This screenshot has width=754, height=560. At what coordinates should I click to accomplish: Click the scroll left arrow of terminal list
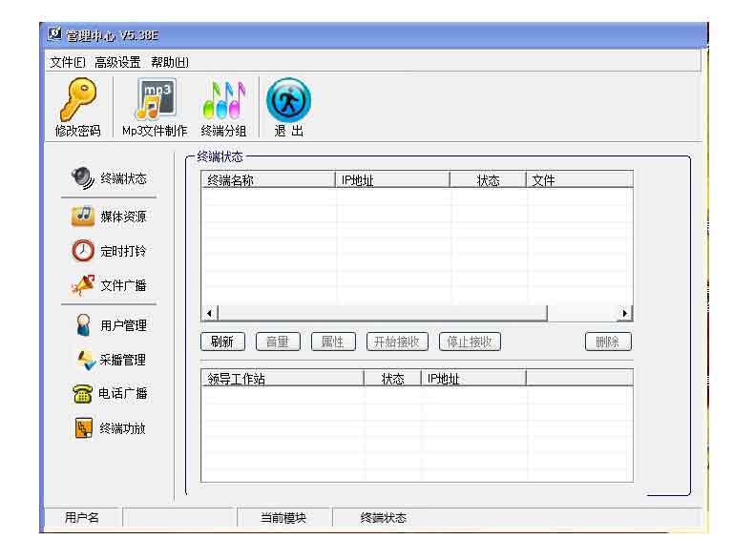(209, 314)
